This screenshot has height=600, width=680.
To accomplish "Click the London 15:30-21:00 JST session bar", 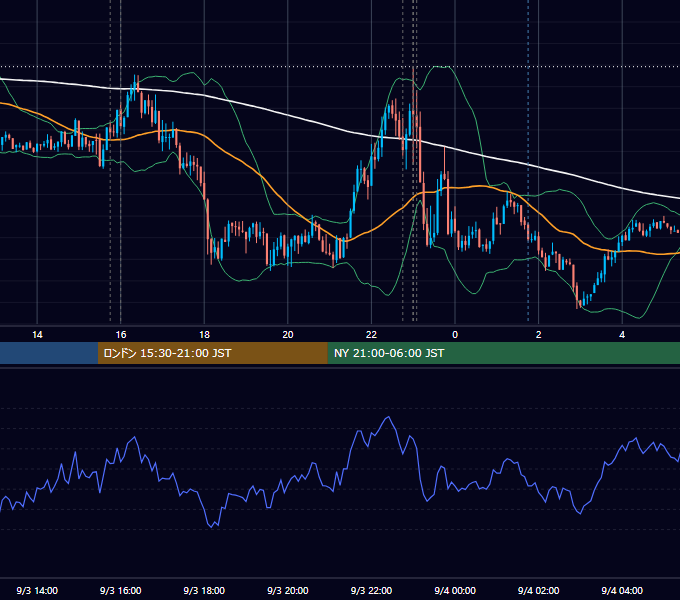I will (x=212, y=353).
